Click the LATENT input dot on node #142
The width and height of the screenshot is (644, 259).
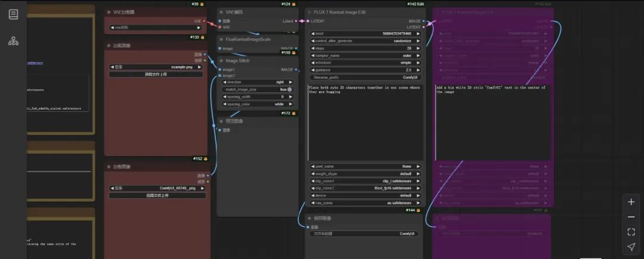(x=308, y=21)
